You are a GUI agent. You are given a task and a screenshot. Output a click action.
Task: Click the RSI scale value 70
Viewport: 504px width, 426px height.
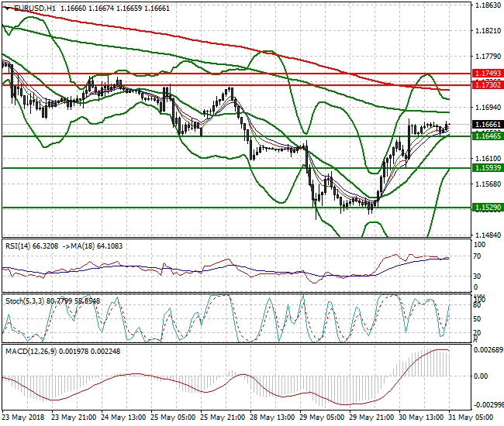tap(477, 256)
